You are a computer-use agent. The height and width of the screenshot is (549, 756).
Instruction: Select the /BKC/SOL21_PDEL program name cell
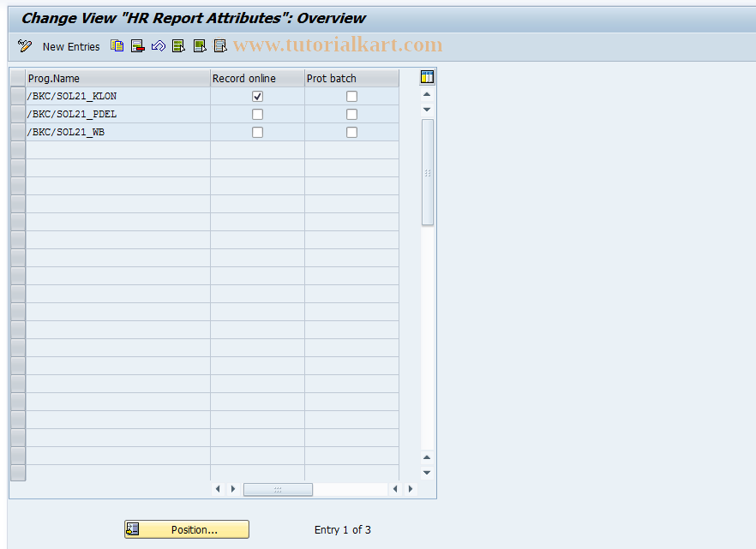click(118, 114)
